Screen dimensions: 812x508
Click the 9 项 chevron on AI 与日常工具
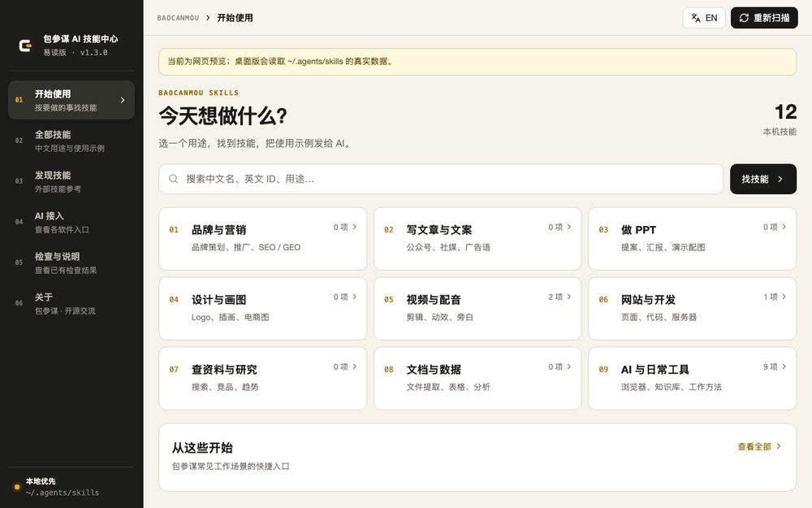pyautogui.click(x=784, y=367)
